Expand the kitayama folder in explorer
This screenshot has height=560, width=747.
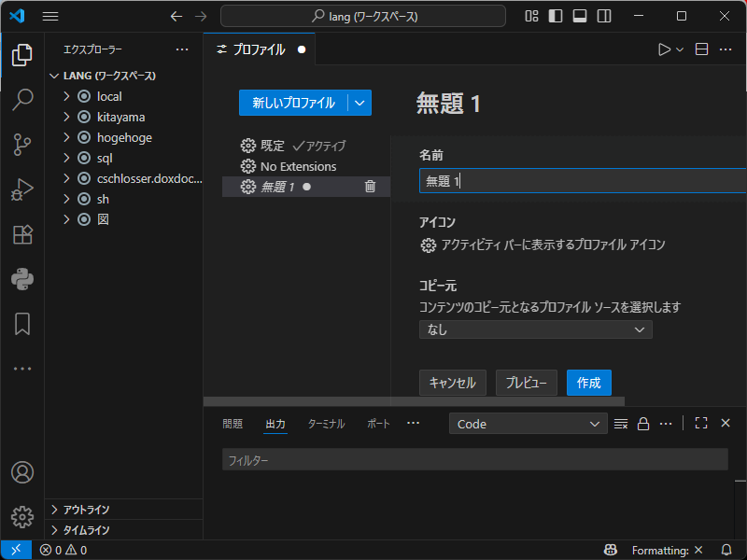pos(66,117)
